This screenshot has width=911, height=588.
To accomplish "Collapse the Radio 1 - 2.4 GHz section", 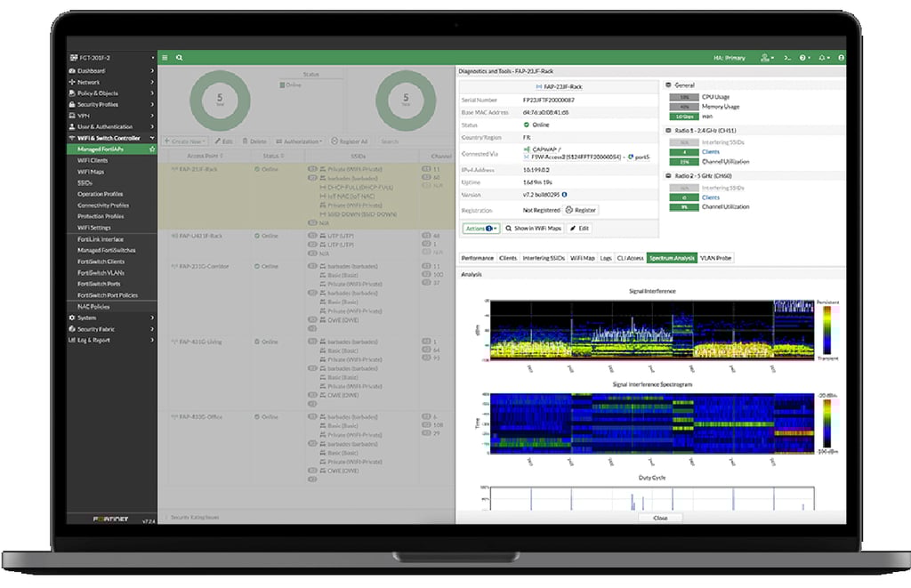I will click(x=668, y=130).
